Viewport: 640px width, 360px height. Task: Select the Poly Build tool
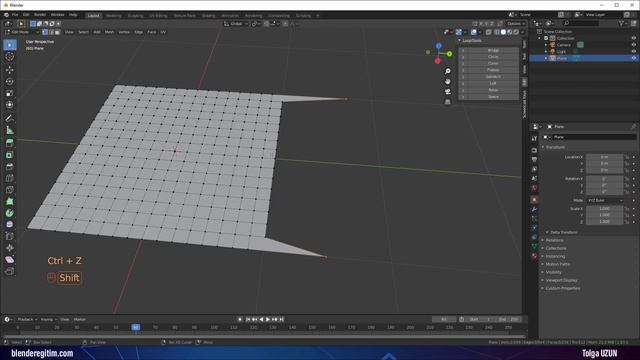9,201
